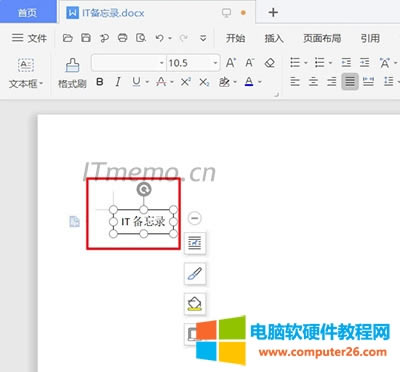Click the redo icon
Screen dimensions: 400x372
(x=183, y=38)
